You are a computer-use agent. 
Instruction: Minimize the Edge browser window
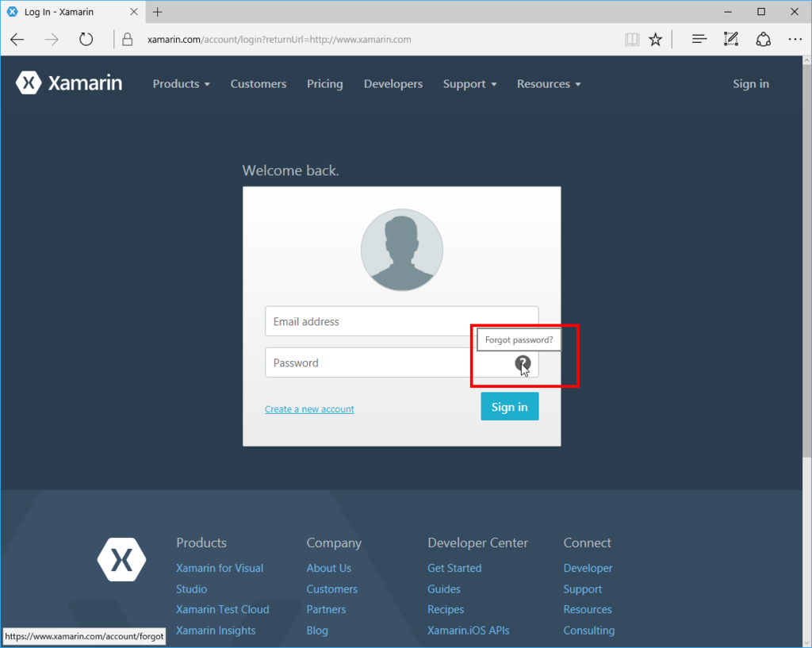[x=728, y=11]
